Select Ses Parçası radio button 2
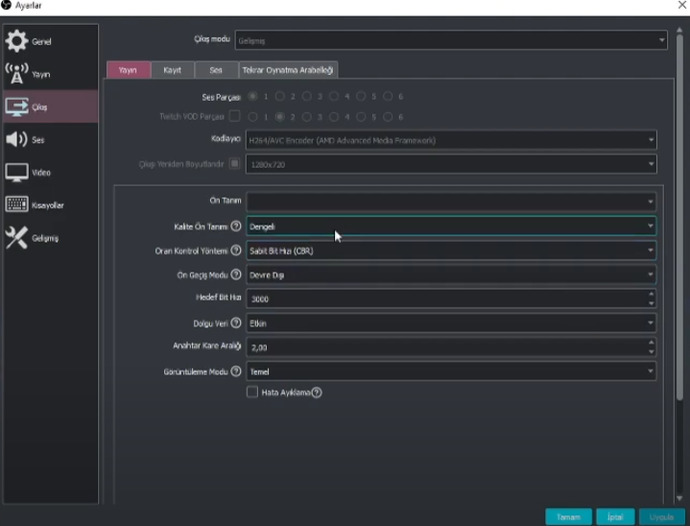This screenshot has width=690, height=526. (280, 96)
